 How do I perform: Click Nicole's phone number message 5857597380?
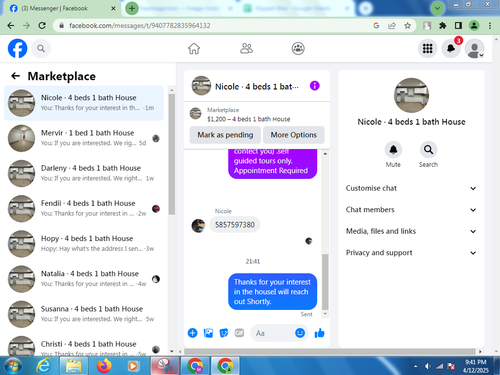pyautogui.click(x=235, y=225)
